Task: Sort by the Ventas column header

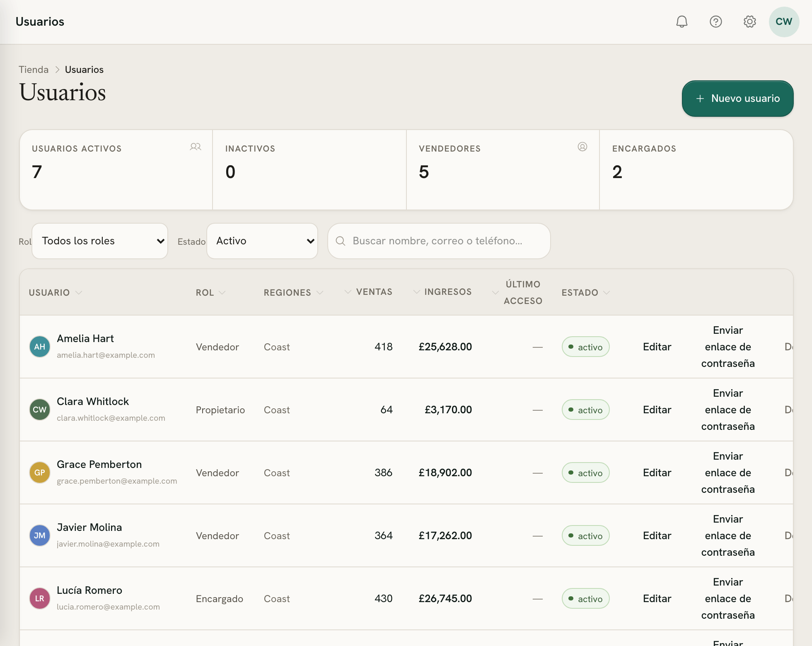Action: (x=368, y=292)
